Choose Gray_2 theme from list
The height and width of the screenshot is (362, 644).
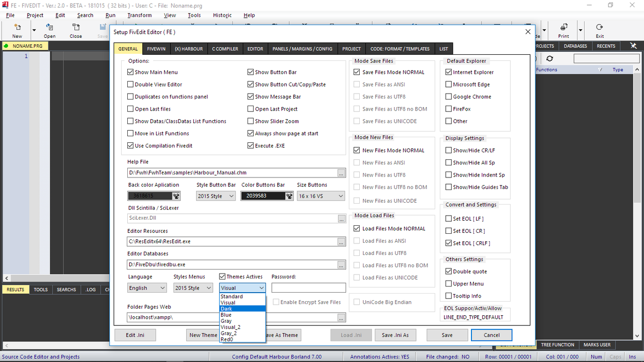tap(243, 333)
